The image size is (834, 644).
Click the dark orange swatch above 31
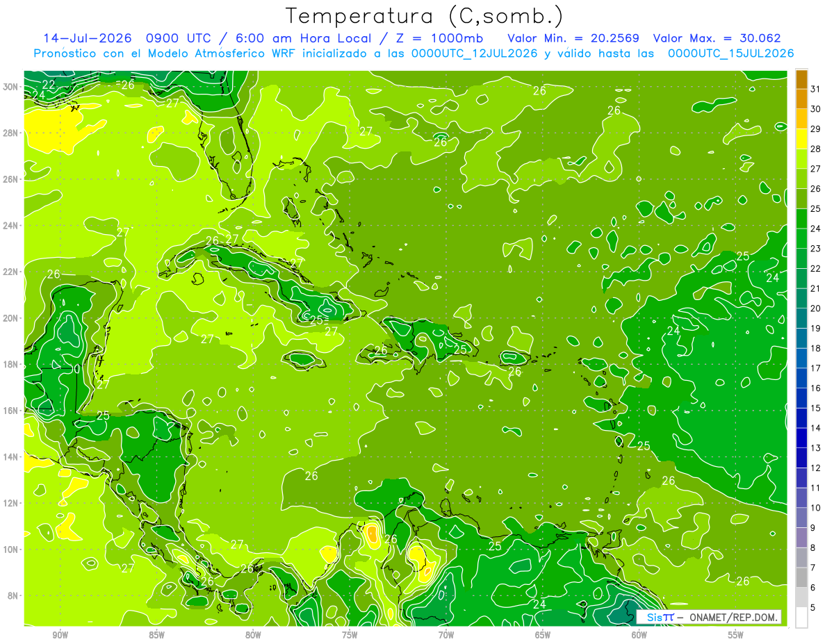point(801,79)
